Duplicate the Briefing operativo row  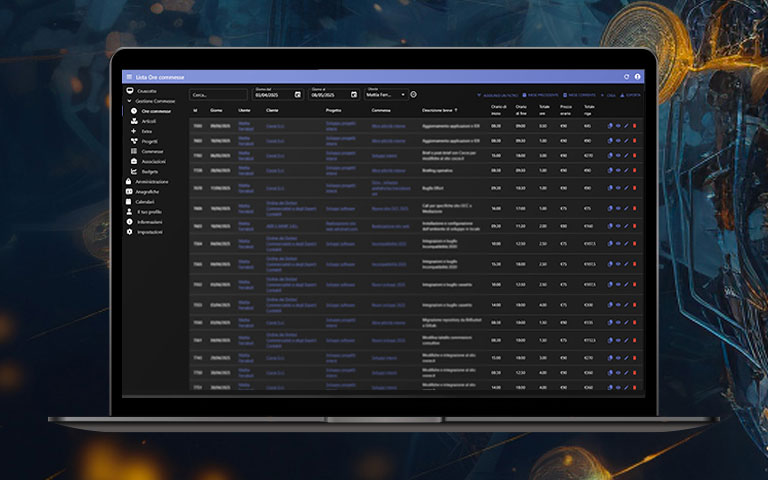610,170
